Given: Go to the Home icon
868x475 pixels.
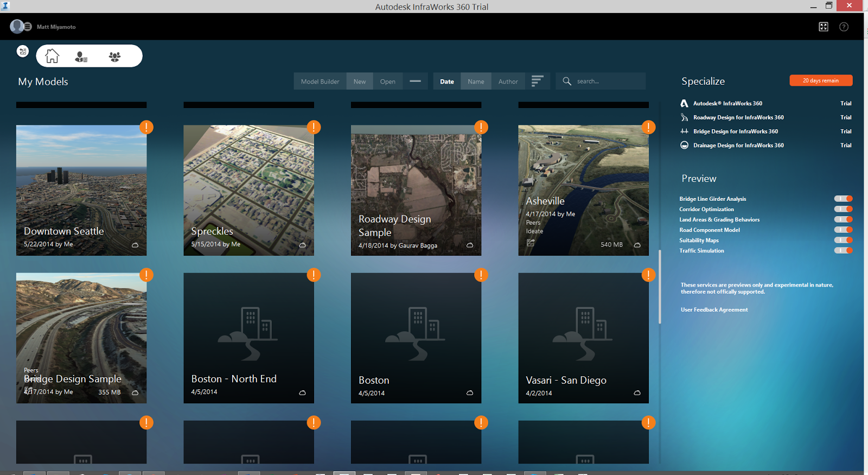Looking at the screenshot, I should click(x=52, y=56).
